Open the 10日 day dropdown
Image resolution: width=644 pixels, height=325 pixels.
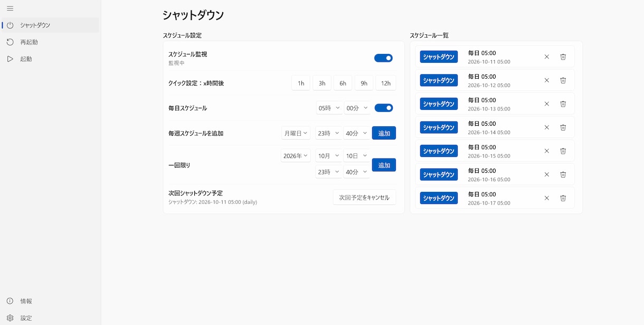coord(357,156)
